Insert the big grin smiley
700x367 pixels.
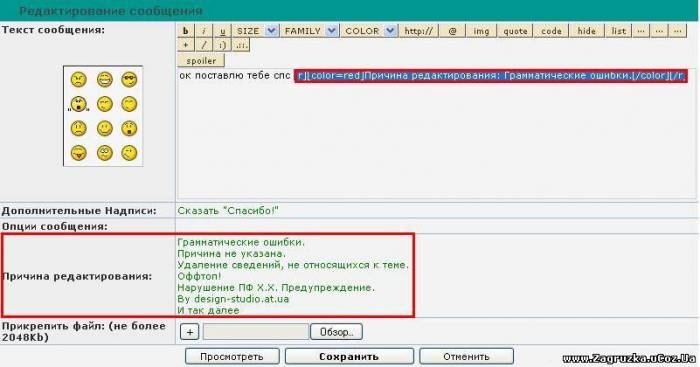[104, 79]
